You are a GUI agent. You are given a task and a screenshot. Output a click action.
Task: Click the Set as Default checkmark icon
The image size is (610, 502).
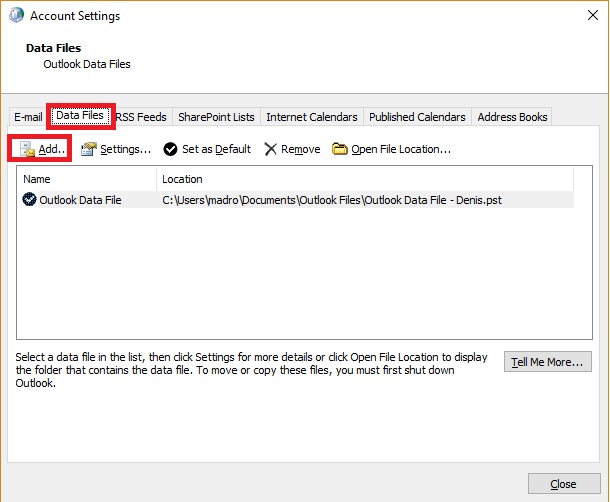[x=171, y=149]
